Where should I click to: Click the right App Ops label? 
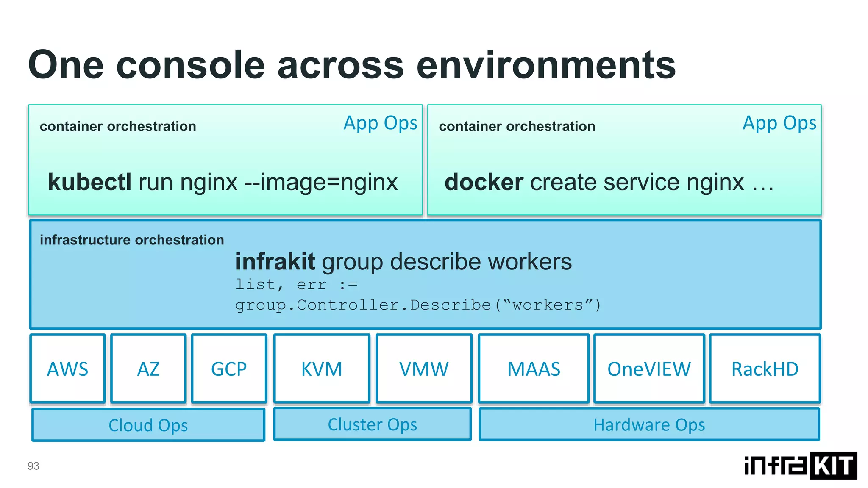pos(779,123)
